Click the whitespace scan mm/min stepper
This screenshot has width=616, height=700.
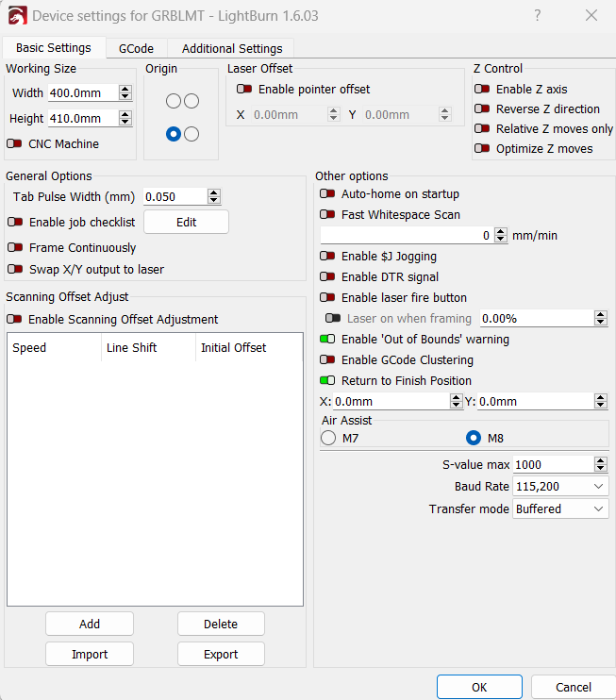(501, 235)
